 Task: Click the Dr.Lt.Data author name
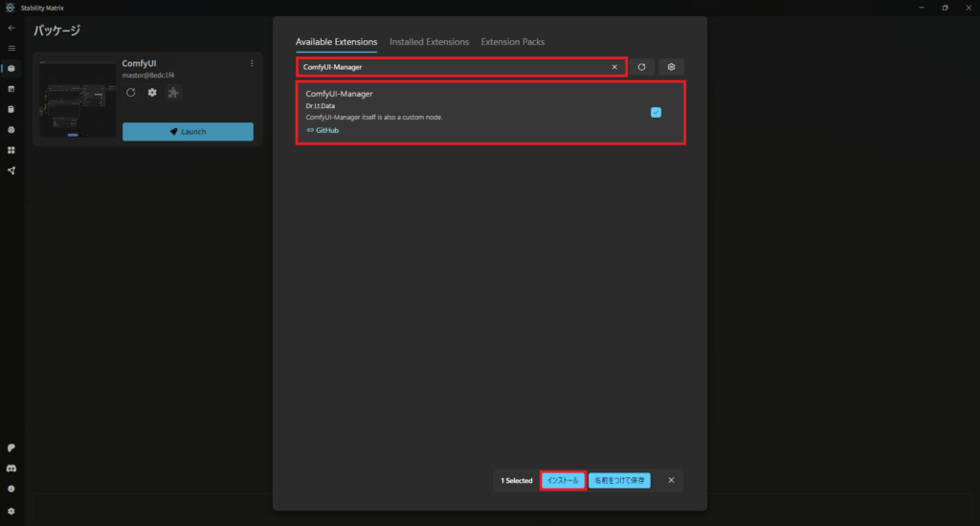tap(320, 106)
